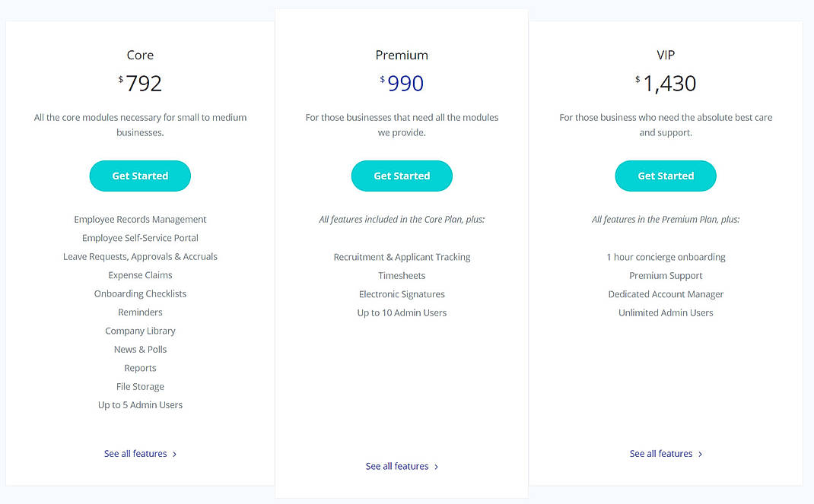814x504 pixels.
Task: Click Get Started under the Premium plan
Action: pos(402,176)
